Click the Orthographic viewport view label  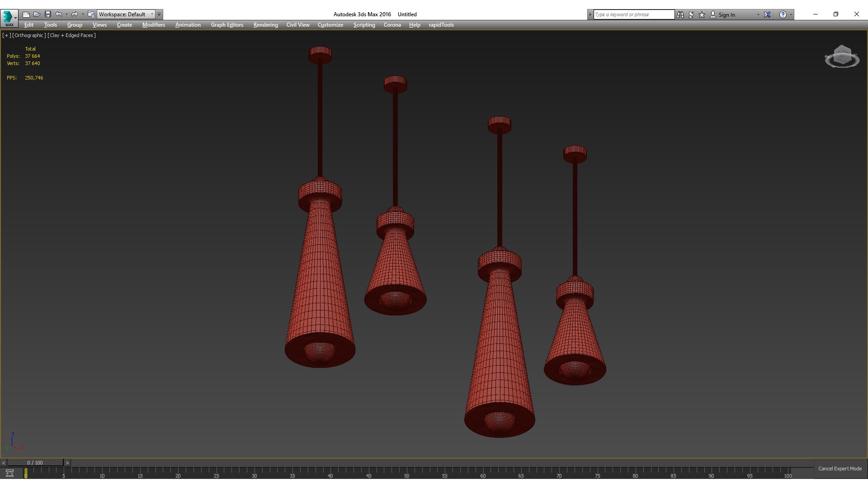pos(29,35)
